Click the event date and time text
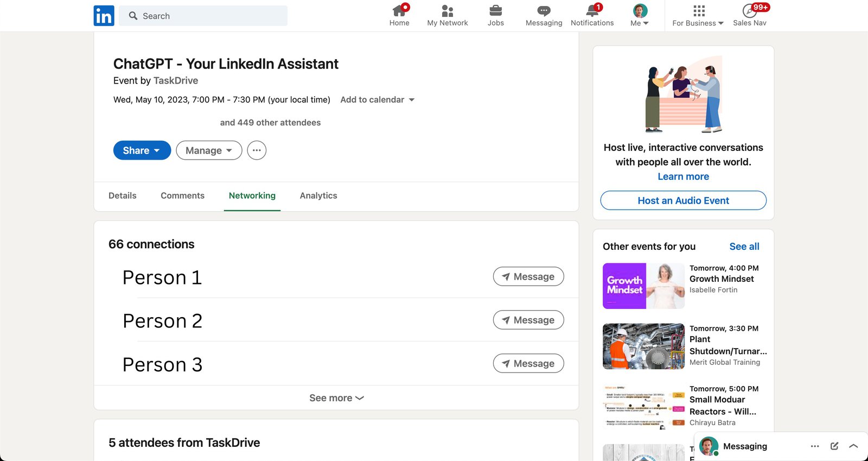 [x=222, y=100]
